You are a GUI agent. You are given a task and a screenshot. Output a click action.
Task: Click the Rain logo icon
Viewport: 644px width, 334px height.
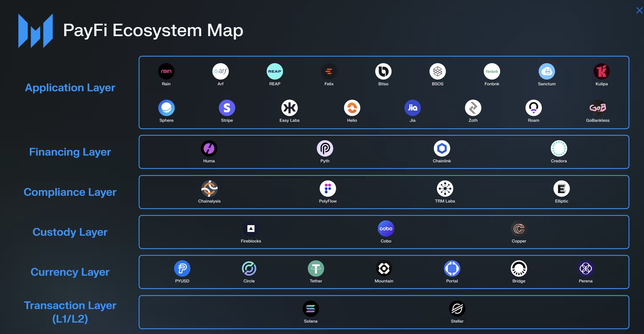pos(166,71)
